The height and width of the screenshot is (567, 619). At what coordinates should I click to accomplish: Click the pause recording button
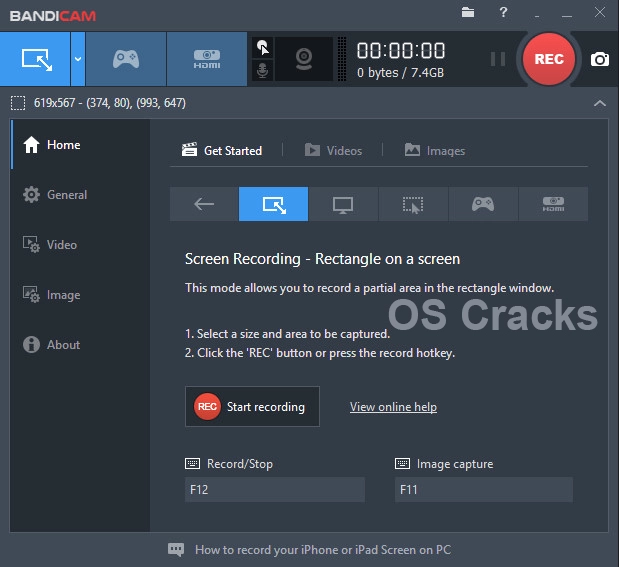click(497, 59)
